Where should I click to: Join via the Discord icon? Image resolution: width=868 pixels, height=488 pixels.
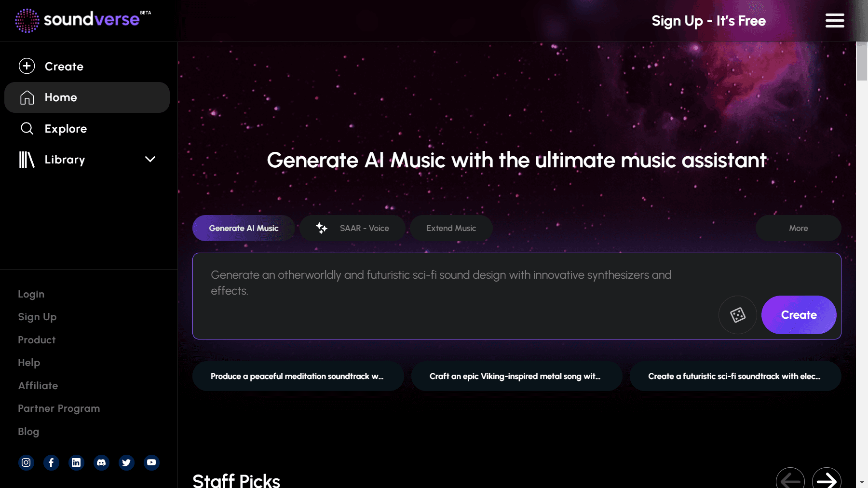[x=101, y=462]
